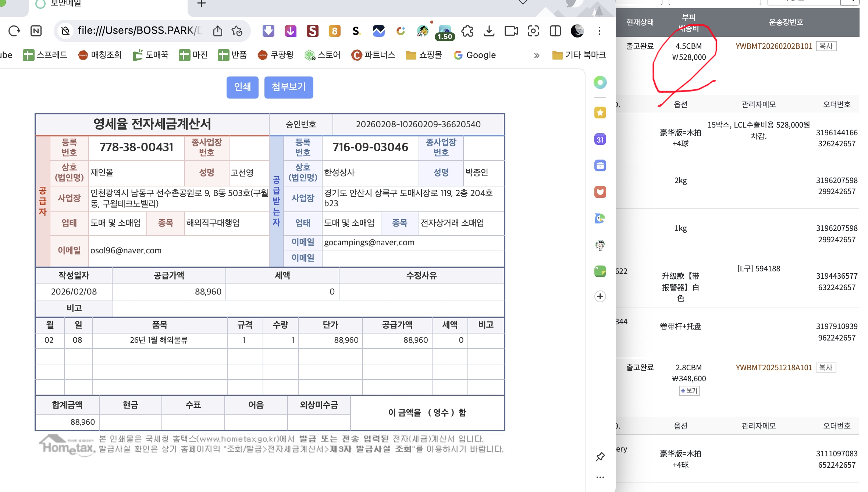Viewport: 868px width, 492px height.
Task: Open the Extensions puzzle-piece icon
Action: pyautogui.click(x=467, y=31)
